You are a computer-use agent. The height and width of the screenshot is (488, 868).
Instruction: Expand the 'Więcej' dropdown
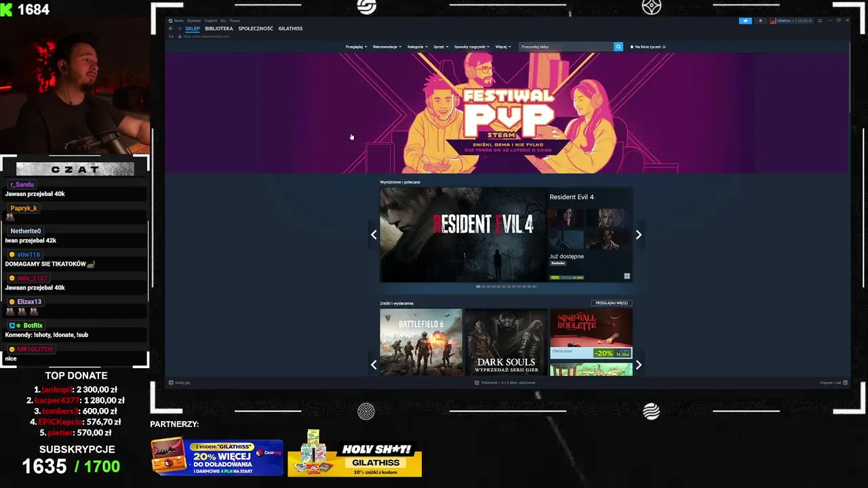(x=503, y=47)
